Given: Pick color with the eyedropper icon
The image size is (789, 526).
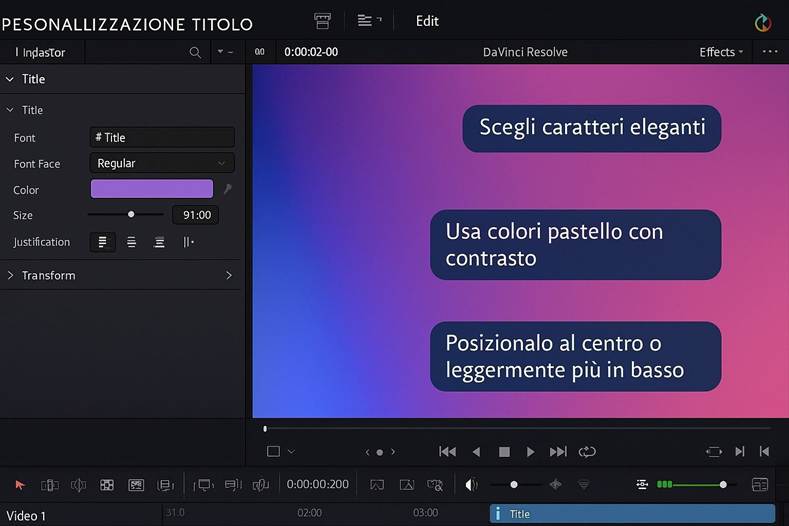Looking at the screenshot, I should tap(227, 189).
